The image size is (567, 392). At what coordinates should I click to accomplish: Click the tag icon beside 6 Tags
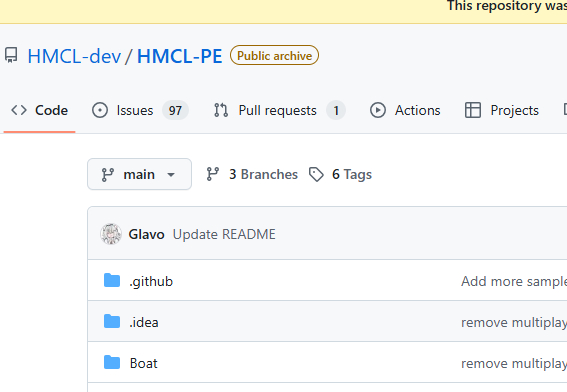pos(316,174)
